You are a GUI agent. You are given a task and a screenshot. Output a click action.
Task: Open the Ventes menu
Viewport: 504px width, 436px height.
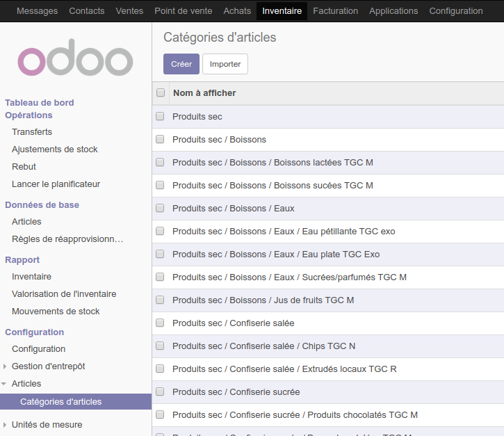129,11
